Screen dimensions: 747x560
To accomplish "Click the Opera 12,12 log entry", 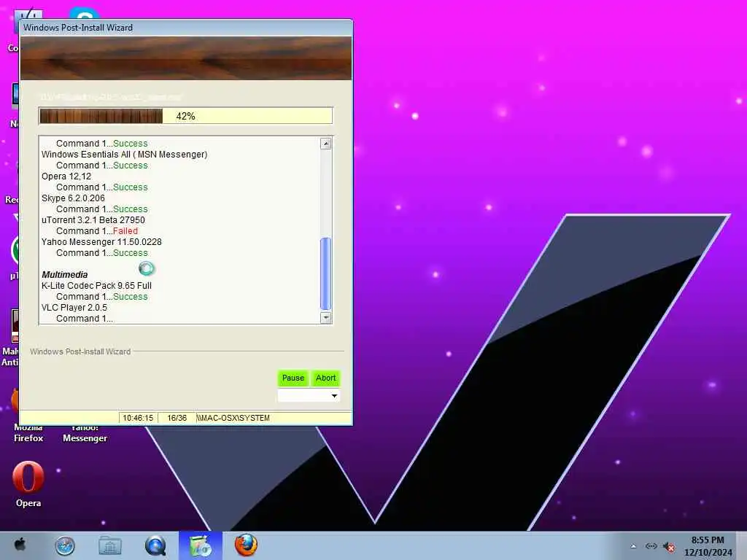I will pyautogui.click(x=66, y=176).
